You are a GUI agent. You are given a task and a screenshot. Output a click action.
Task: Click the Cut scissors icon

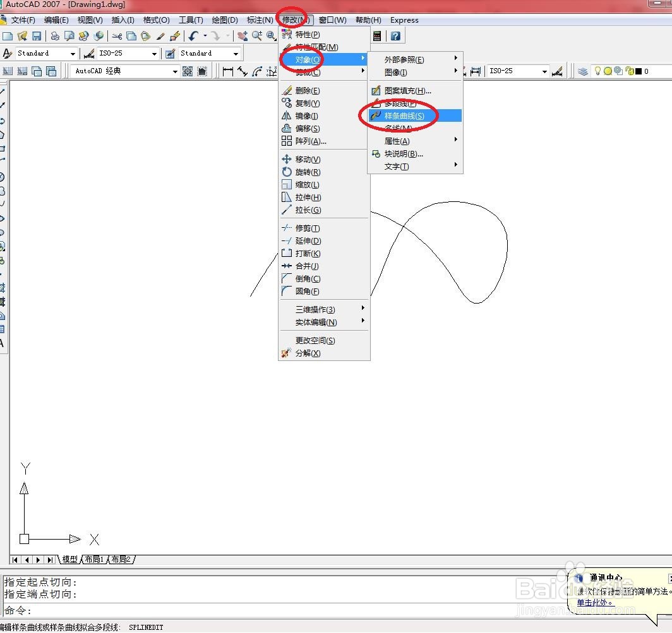tap(117, 36)
